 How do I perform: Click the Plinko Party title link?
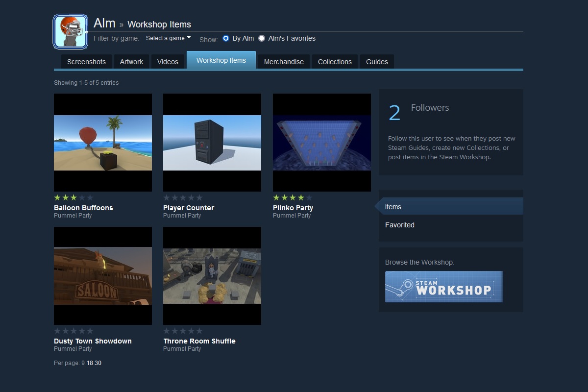pos(293,208)
